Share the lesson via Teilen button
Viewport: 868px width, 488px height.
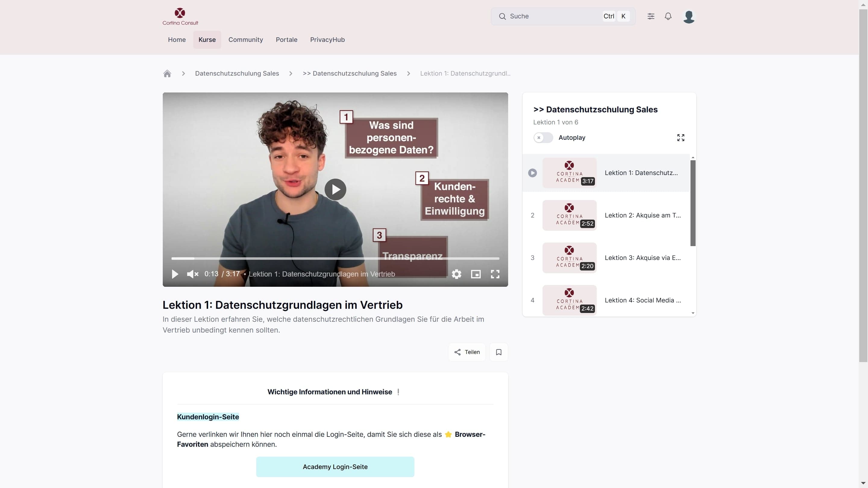point(467,352)
